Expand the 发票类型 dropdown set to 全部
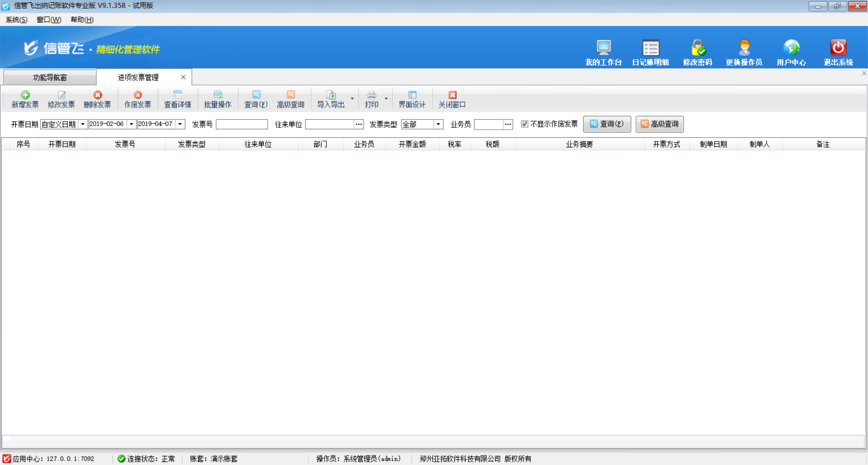This screenshot has width=868, height=465. click(438, 124)
